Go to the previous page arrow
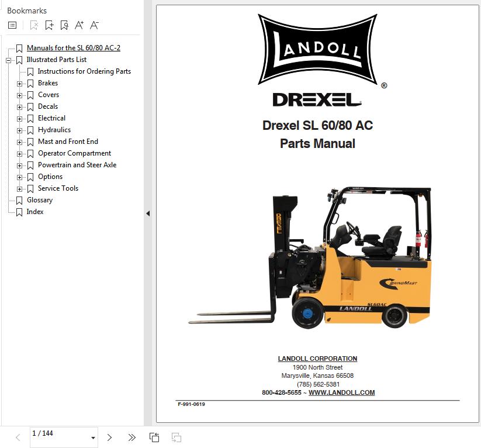481x448 pixels. (18, 437)
